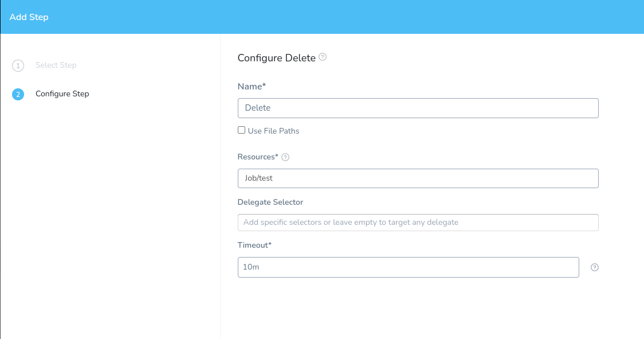
Task: Focus the Name field containing Delete
Action: [418, 108]
